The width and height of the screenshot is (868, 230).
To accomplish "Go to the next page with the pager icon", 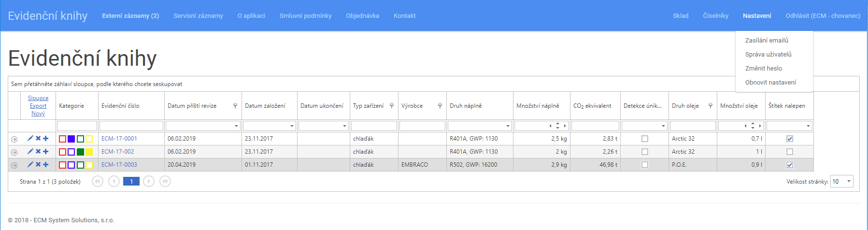I will tap(149, 181).
